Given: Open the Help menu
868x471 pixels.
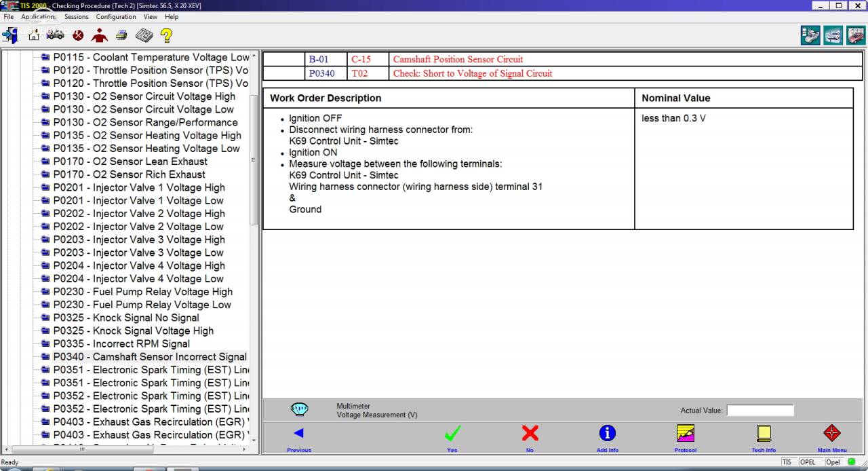Looking at the screenshot, I should pyautogui.click(x=172, y=16).
